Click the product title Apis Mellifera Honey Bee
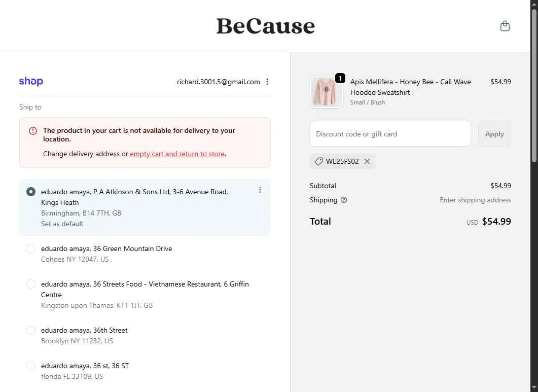Viewport: 538px width, 392px height. tap(410, 87)
